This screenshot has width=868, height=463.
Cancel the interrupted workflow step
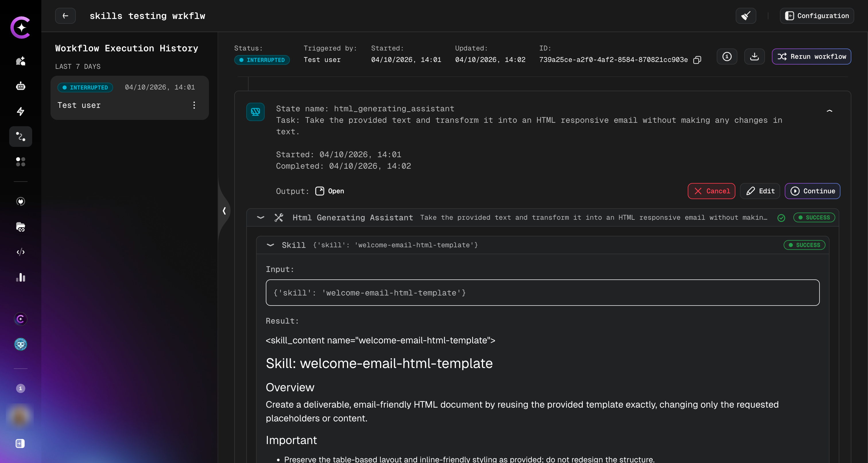[711, 191]
